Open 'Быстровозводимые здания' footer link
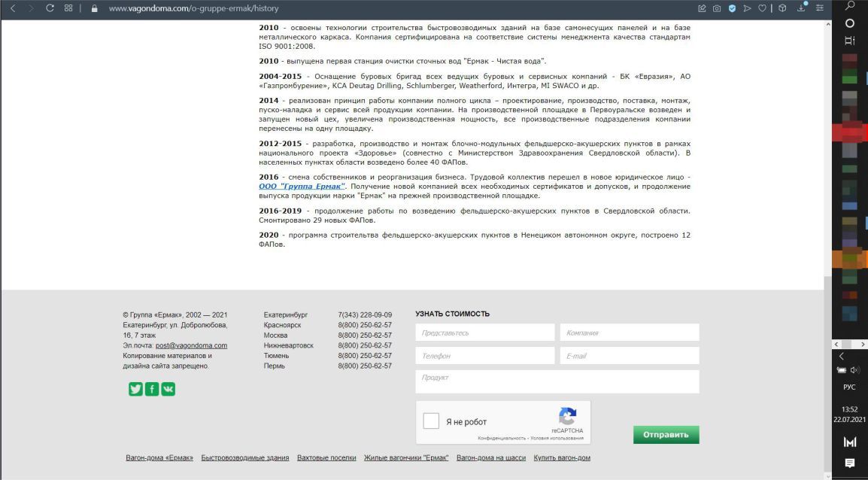Viewport: 868px width, 480px height. pos(245,458)
